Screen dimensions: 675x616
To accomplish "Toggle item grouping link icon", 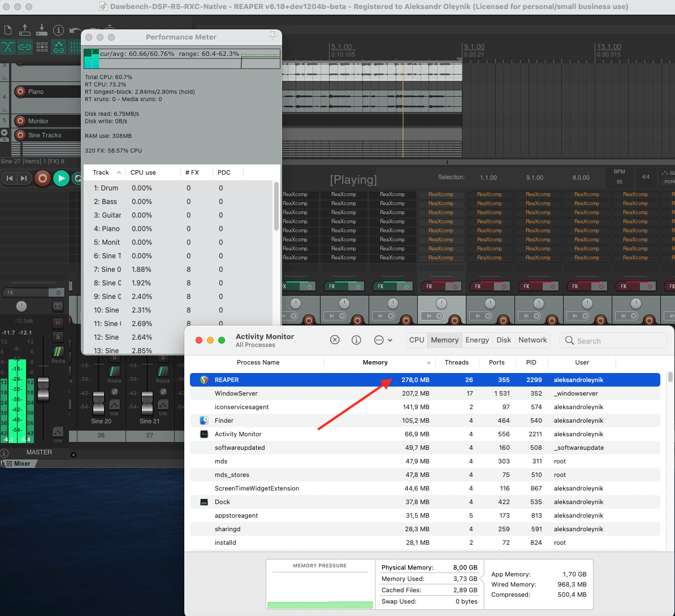I will pyautogui.click(x=24, y=47).
